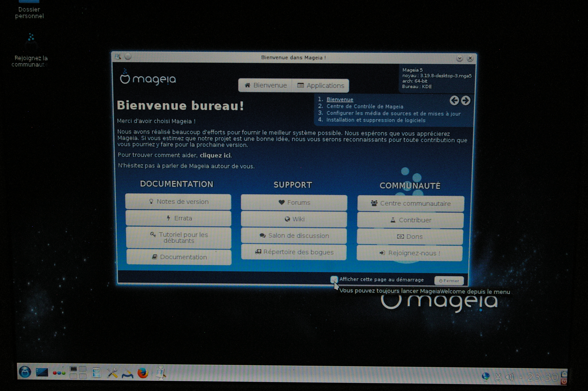
Task: Click the network globe tray icon
Action: tap(486, 376)
